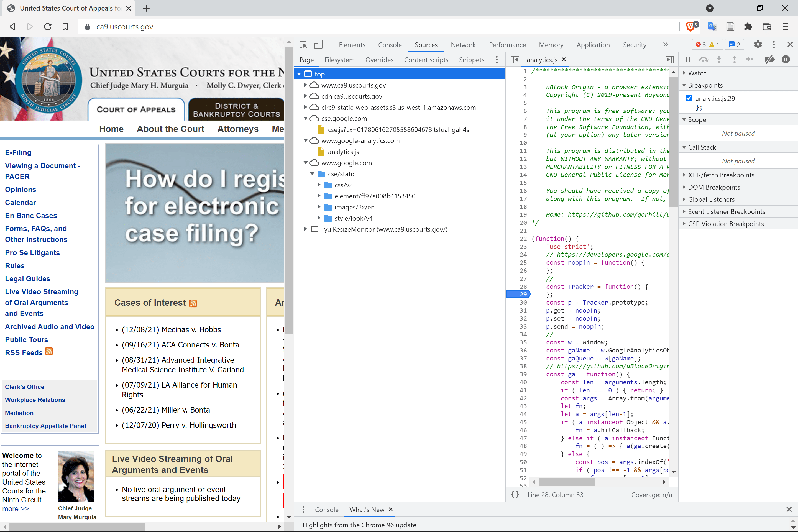Click the deactivate breakpoints icon
798x532 pixels.
[x=769, y=59]
